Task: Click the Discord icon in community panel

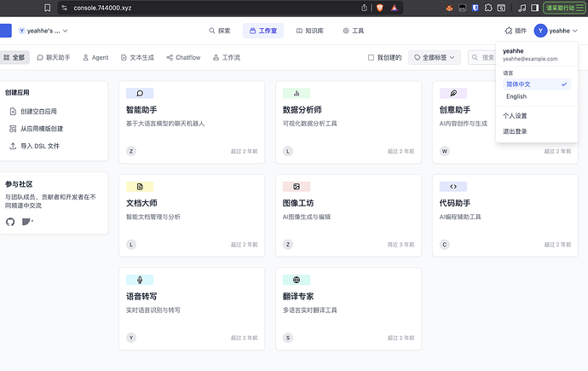Action: point(27,222)
